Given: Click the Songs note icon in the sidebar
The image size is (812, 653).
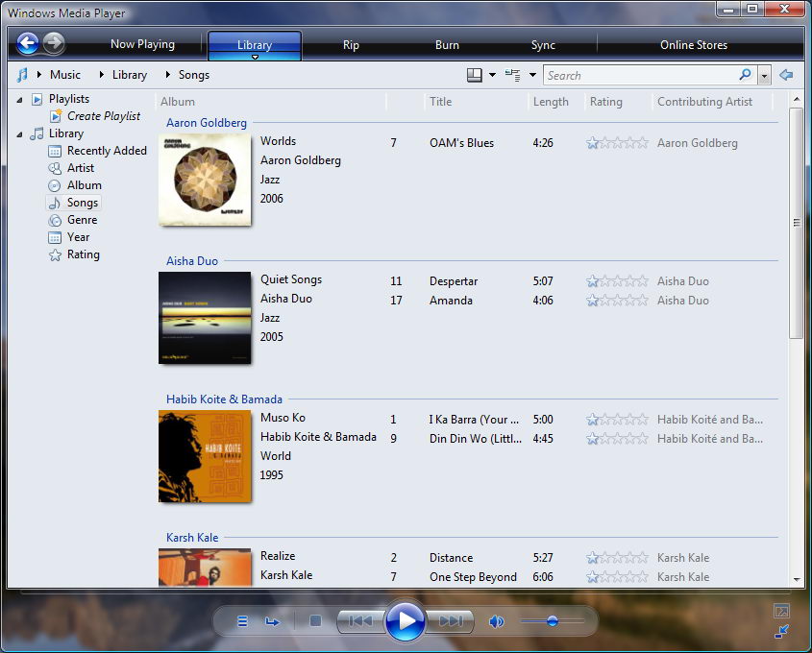Looking at the screenshot, I should [55, 203].
